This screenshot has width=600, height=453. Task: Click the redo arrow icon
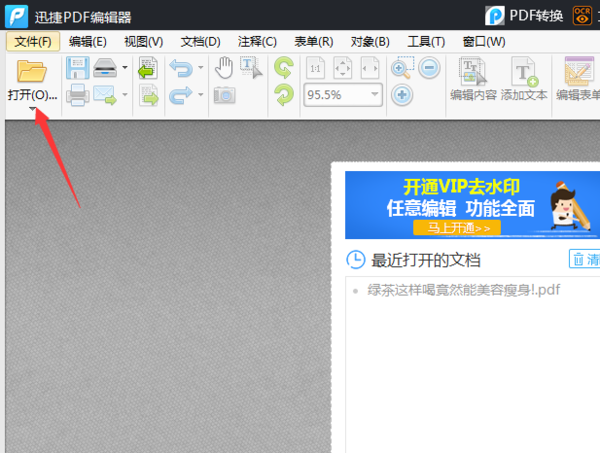point(181,95)
